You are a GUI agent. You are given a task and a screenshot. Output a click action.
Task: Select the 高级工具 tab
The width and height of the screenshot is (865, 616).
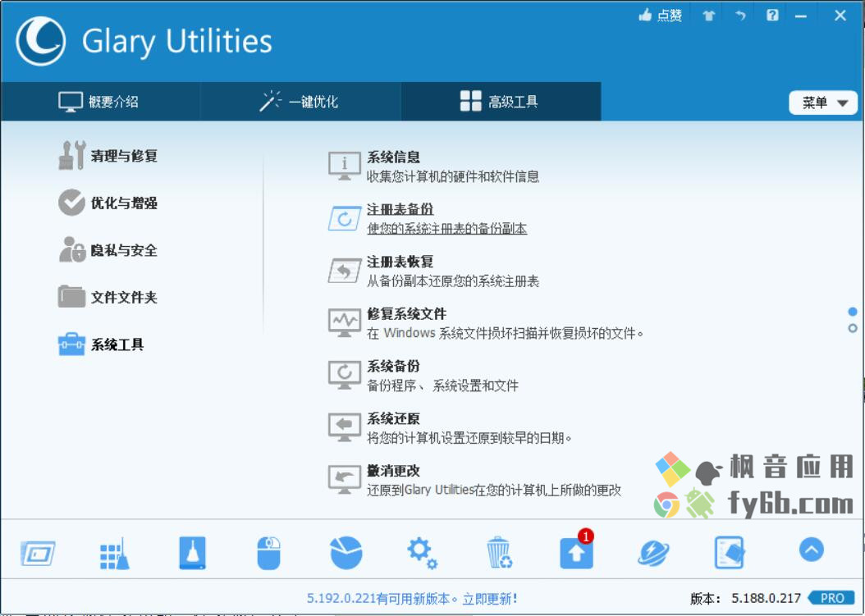[501, 102]
